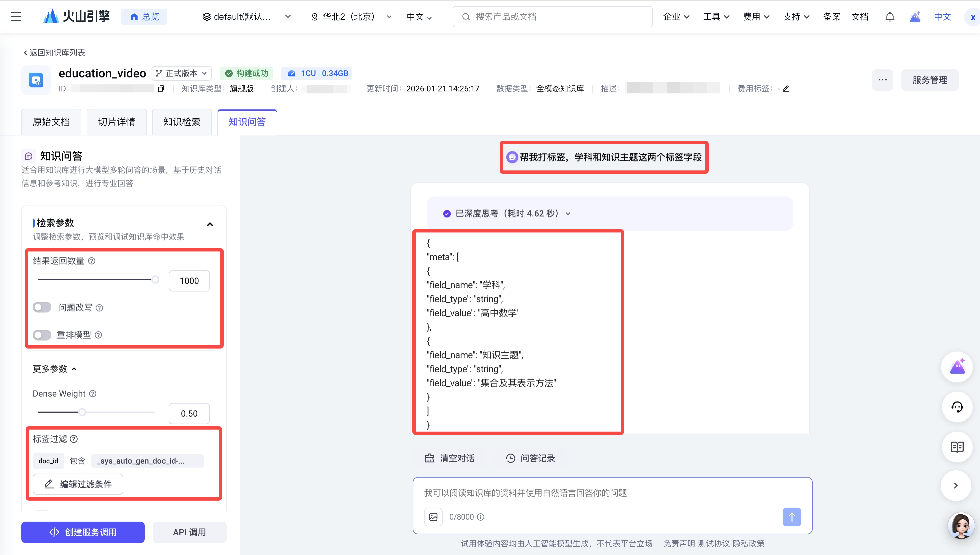Expand the deep thinking details

(568, 213)
